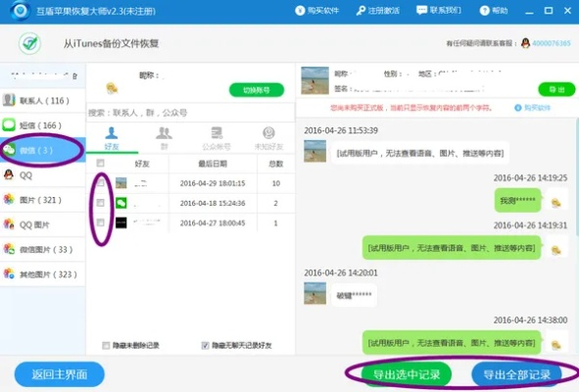
Task: Click green WeChat avatar in second friend row
Action: click(121, 203)
